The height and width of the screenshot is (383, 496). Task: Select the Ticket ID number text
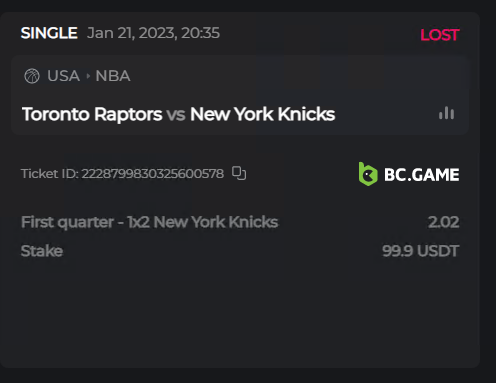tap(153, 173)
